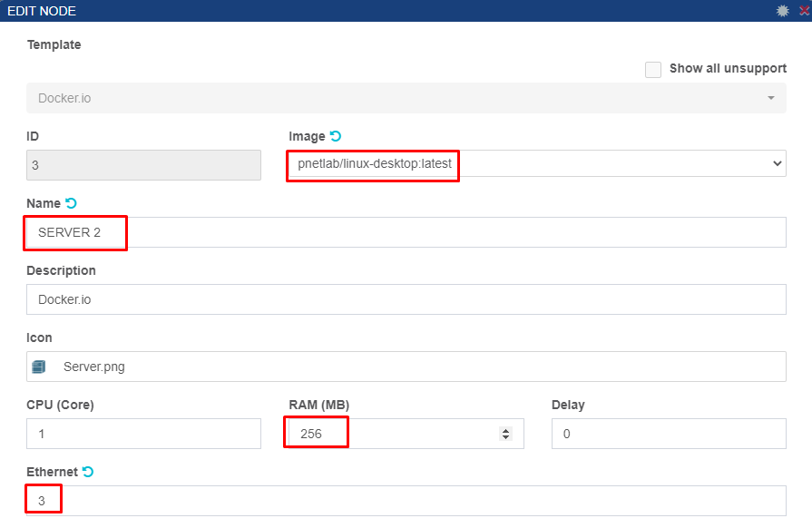Expand the Image dropdown list
This screenshot has width=812, height=528.
536,163
